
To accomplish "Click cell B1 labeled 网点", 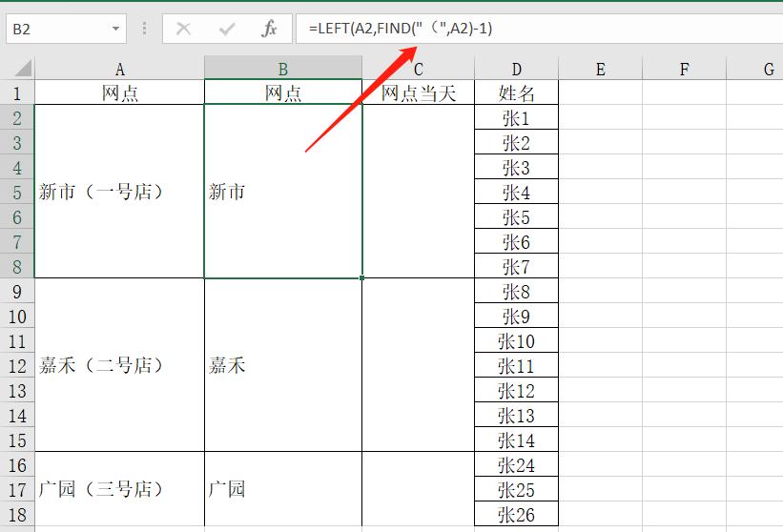I will point(283,92).
